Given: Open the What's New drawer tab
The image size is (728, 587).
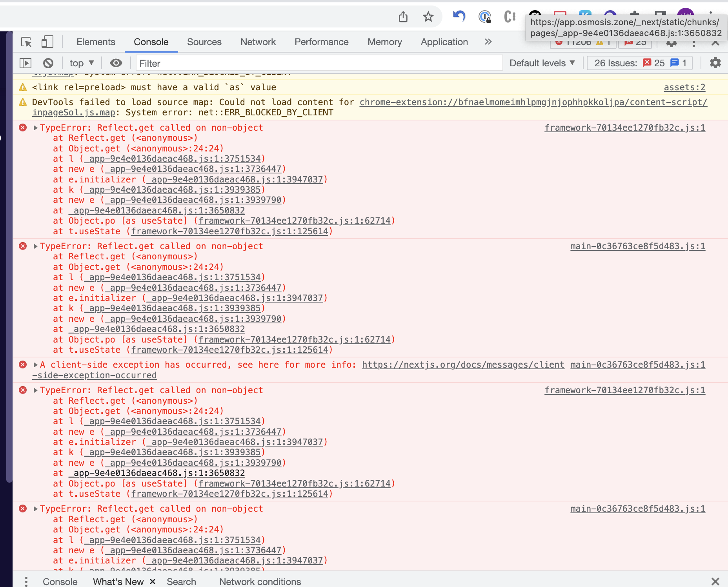Looking at the screenshot, I should point(118,581).
